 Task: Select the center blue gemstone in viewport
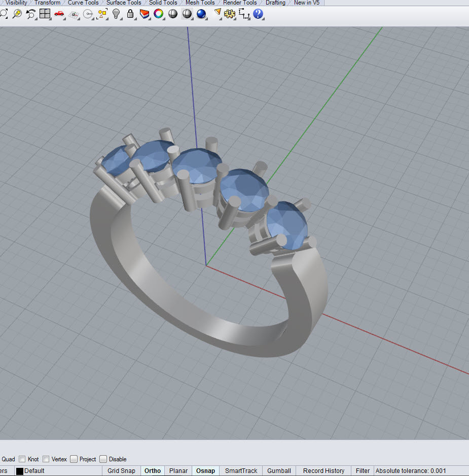tap(197, 165)
